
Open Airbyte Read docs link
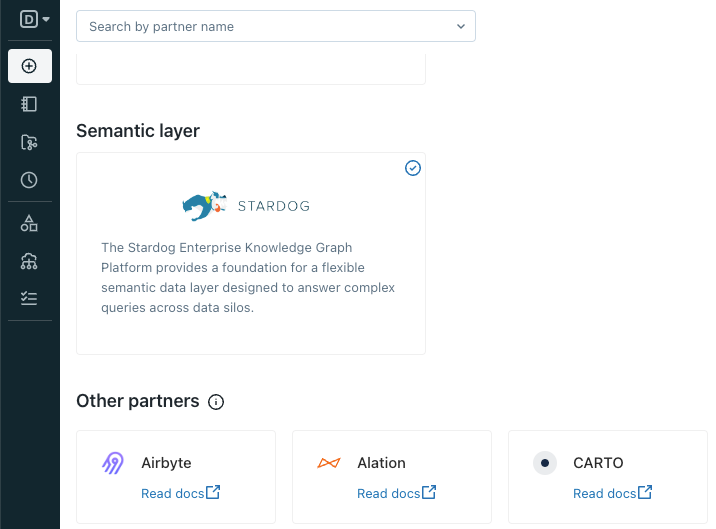[x=180, y=493]
